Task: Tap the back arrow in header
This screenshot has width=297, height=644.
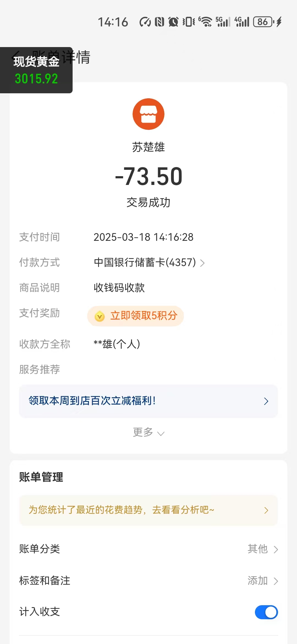Action: click(x=16, y=57)
